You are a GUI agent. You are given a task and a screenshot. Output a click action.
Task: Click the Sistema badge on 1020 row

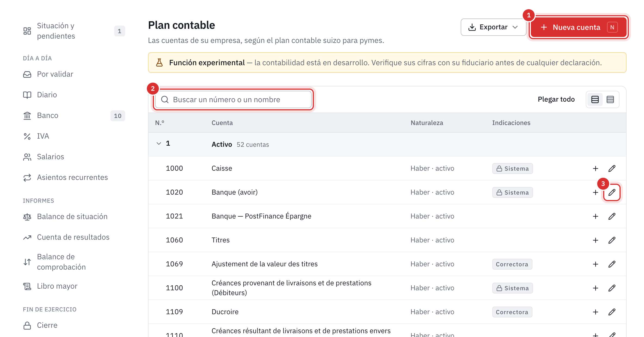[512, 192]
